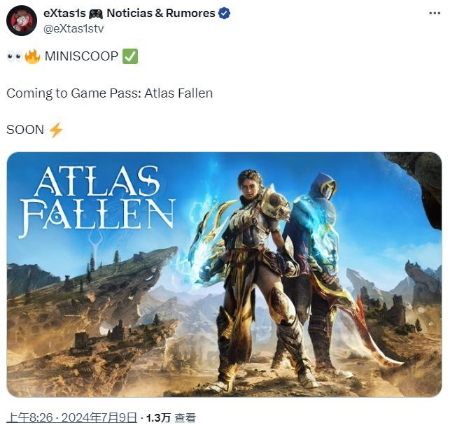
Task: Click the Atlas Fallen logo in image
Action: pos(97,201)
